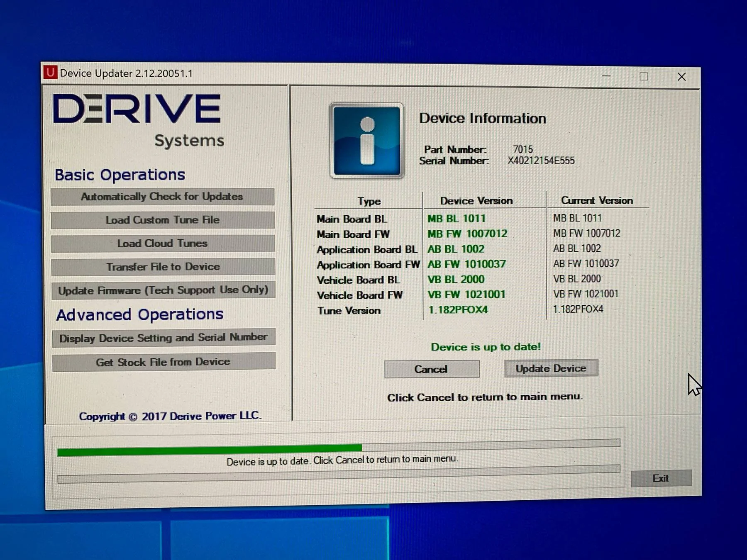Screen dimensions: 747x560
Task: Click green device version VB FW 1021001
Action: [466, 295]
